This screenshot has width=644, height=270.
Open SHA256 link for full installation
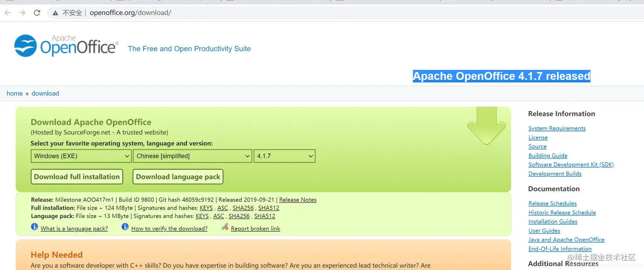(243, 208)
